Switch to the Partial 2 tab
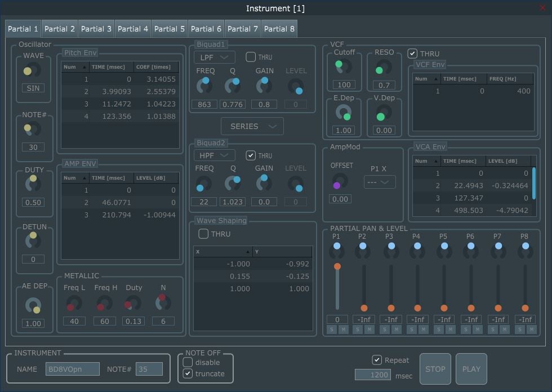This screenshot has height=392, width=552. [x=60, y=29]
